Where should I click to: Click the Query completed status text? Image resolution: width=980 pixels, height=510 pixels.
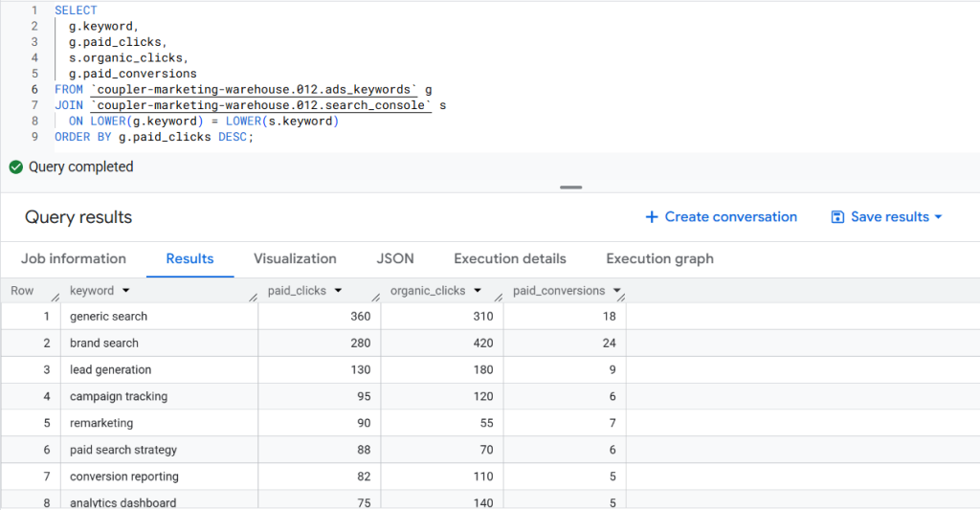coord(81,166)
